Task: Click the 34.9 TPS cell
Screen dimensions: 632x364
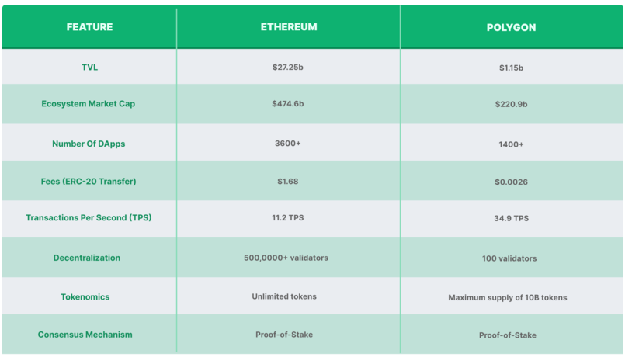Action: click(511, 218)
